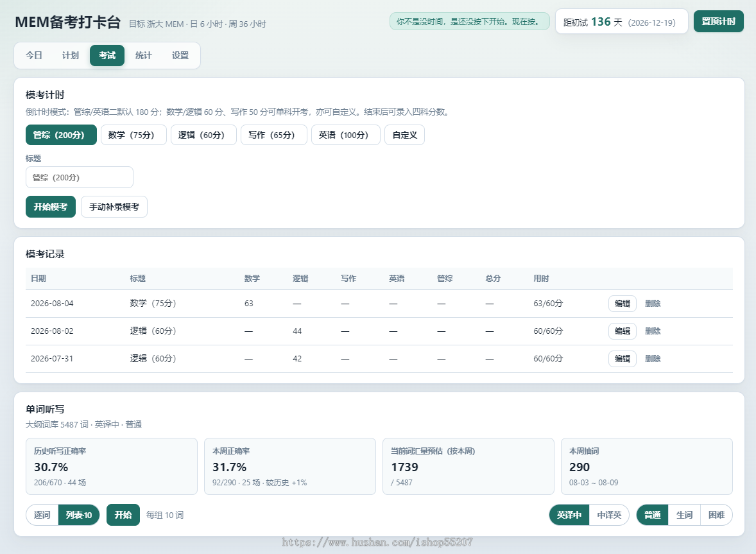Switch to the 今日 tab
Image resolution: width=756 pixels, height=554 pixels.
(x=34, y=55)
